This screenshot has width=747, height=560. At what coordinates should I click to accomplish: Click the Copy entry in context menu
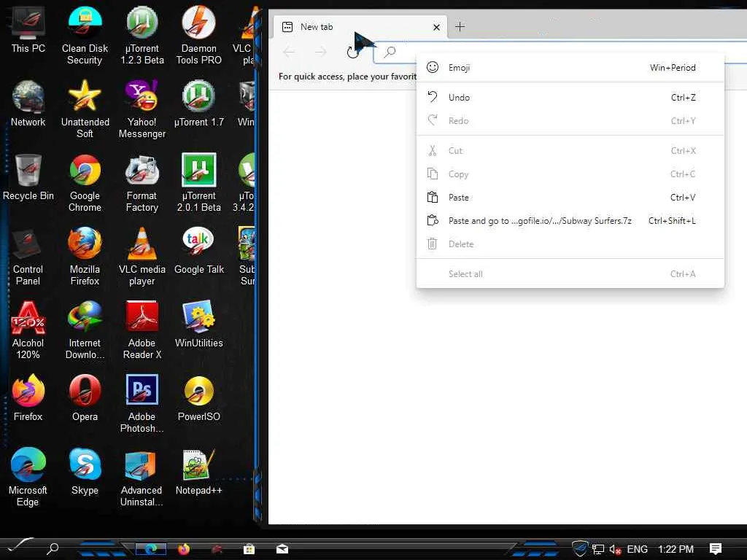point(570,174)
